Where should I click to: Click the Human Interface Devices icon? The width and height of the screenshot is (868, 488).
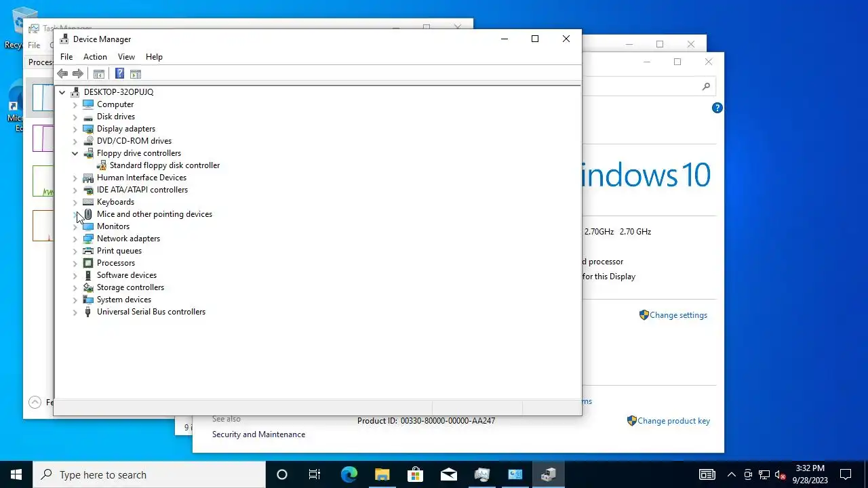[88, 178]
